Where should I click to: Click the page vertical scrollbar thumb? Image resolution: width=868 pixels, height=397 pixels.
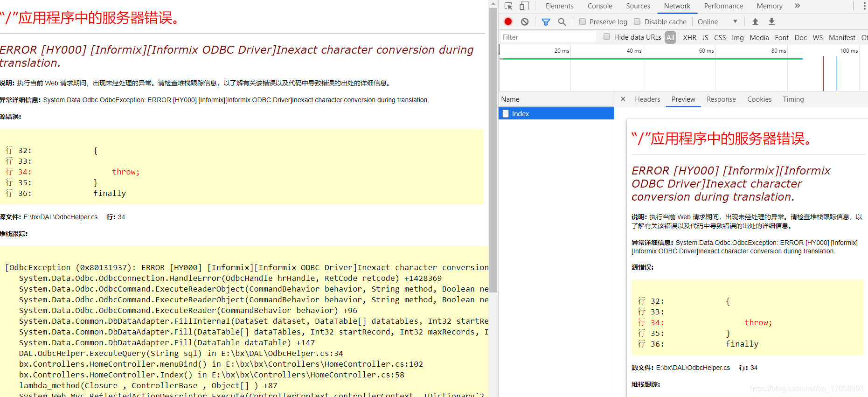pyautogui.click(x=493, y=149)
